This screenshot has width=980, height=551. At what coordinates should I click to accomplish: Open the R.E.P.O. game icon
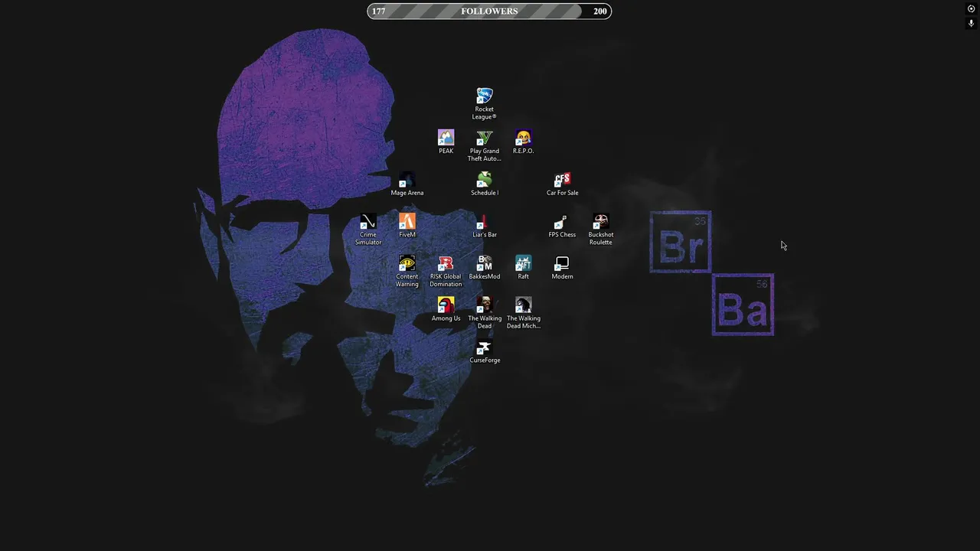tap(523, 142)
